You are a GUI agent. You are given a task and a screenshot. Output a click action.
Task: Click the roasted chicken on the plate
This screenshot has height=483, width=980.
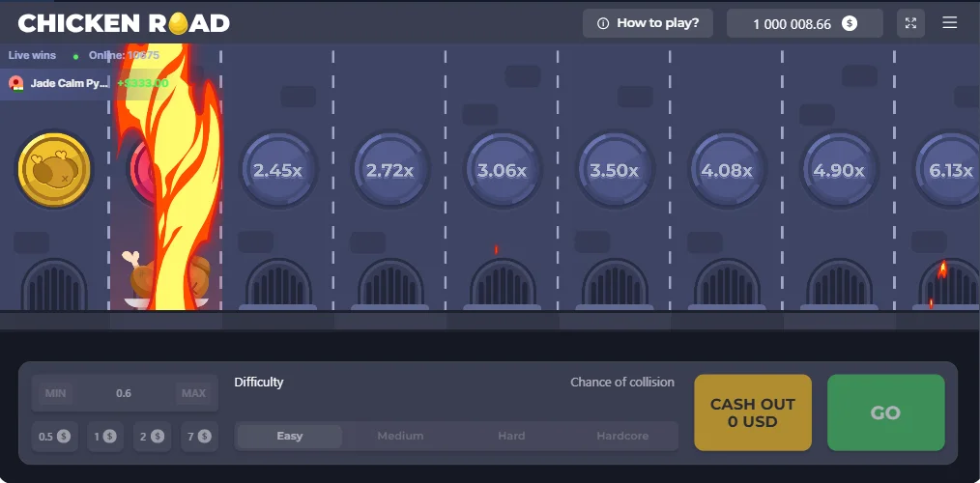(165, 279)
